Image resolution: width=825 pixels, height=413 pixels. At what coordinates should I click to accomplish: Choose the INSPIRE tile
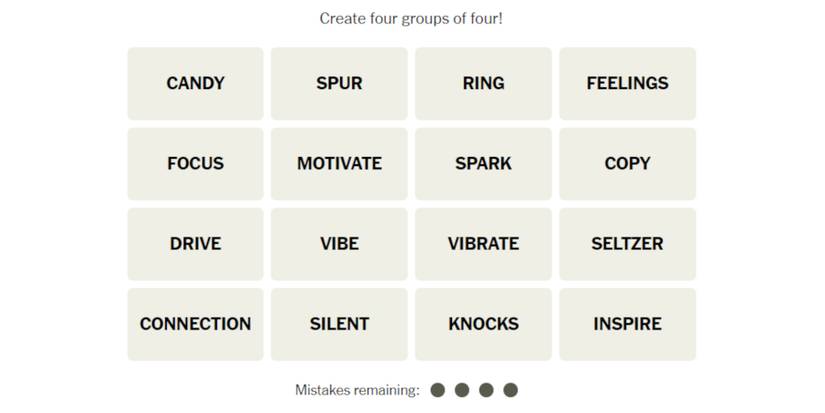click(x=627, y=324)
